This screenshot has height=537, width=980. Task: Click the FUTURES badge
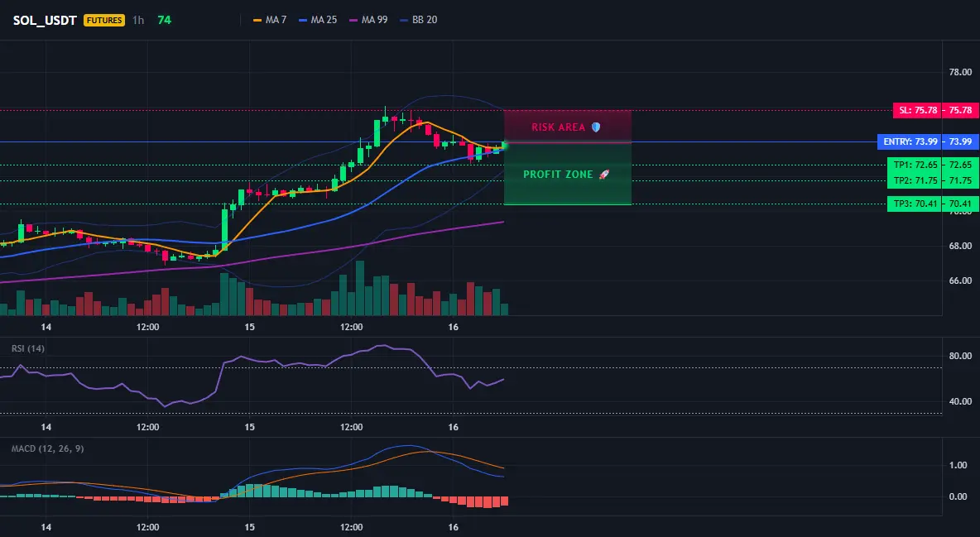[x=104, y=20]
